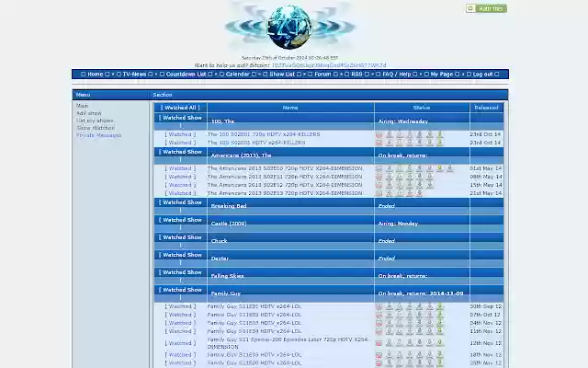Click Family Guy S11E03 HDTV x264-LOL name

pyautogui.click(x=254, y=323)
